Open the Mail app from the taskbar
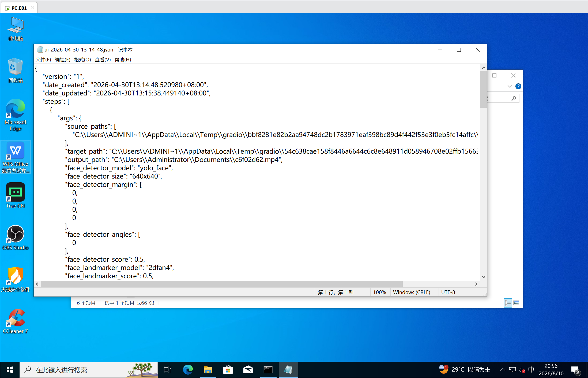 click(248, 370)
